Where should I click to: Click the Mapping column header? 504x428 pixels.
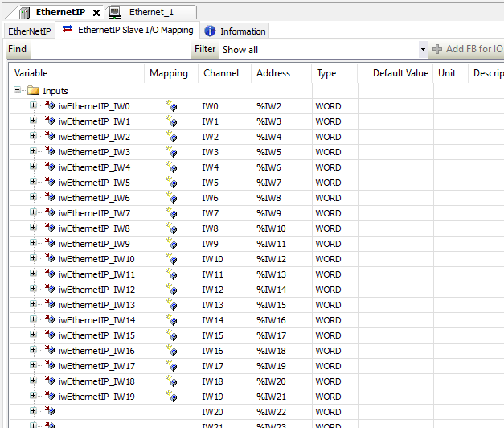tap(171, 73)
